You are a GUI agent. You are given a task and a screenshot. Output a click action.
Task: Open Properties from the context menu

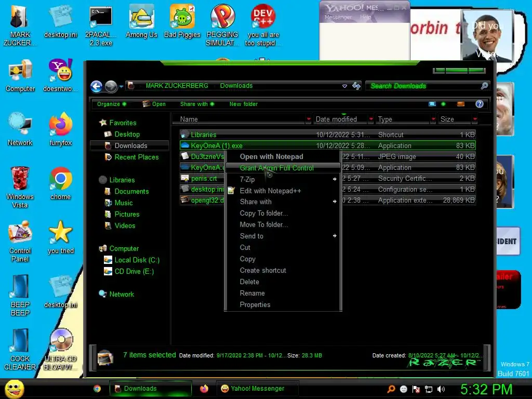[283, 304]
